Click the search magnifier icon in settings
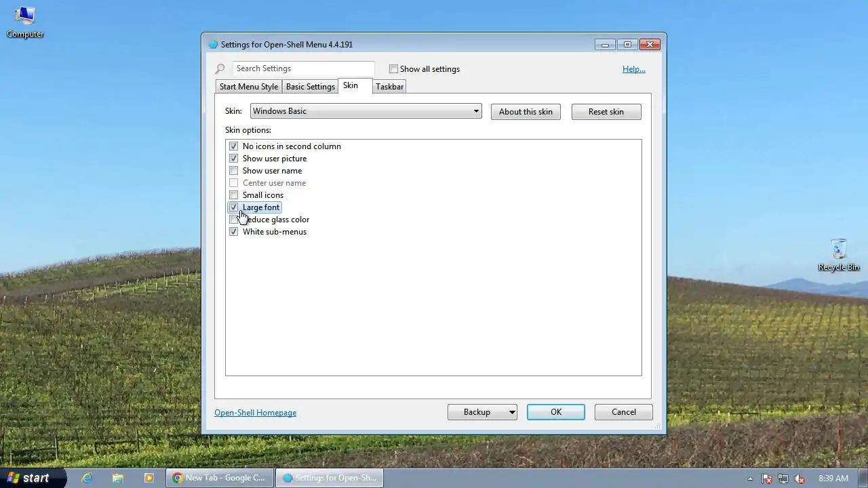 pyautogui.click(x=220, y=69)
